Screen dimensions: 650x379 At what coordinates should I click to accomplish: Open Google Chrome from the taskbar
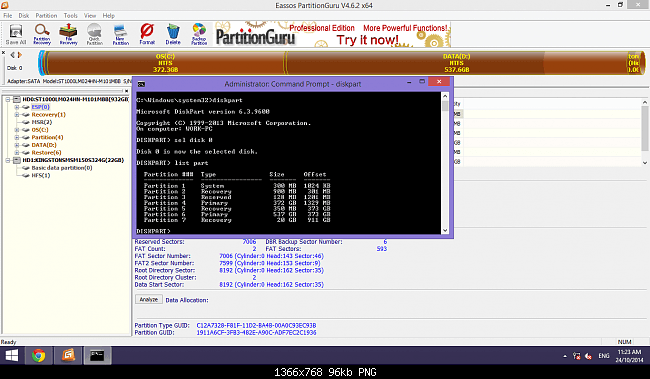(39, 355)
